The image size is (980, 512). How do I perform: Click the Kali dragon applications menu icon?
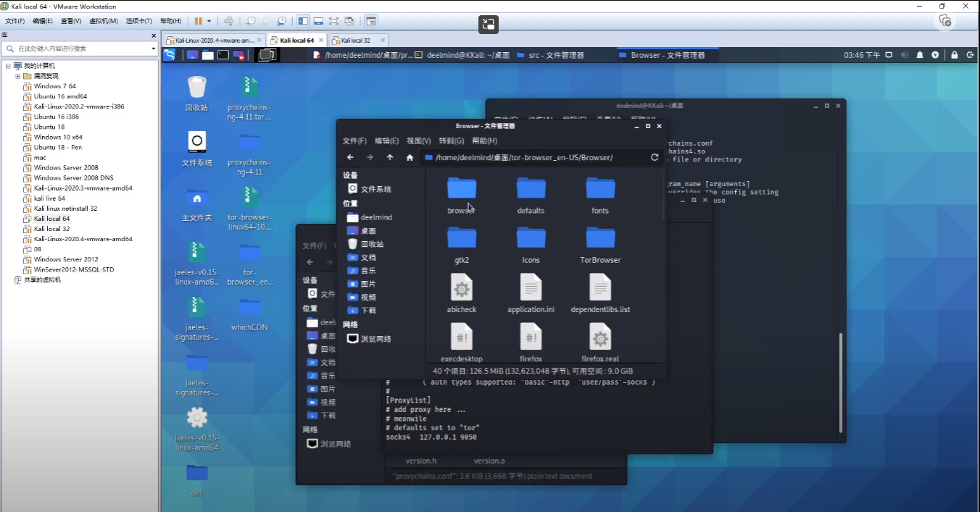[169, 55]
